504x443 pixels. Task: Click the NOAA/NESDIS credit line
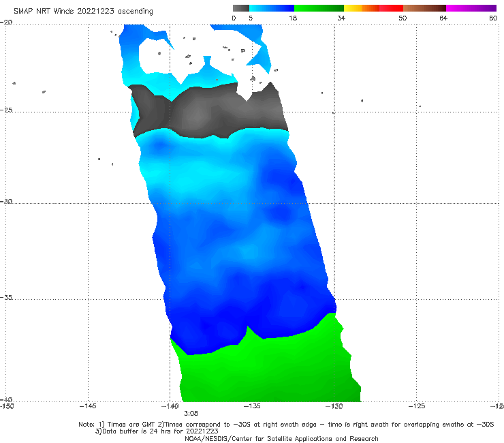(x=281, y=438)
